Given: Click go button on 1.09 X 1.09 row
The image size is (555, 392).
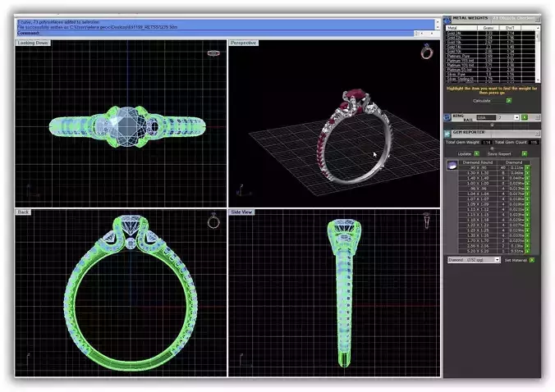Looking at the screenshot, I should coord(527,204).
